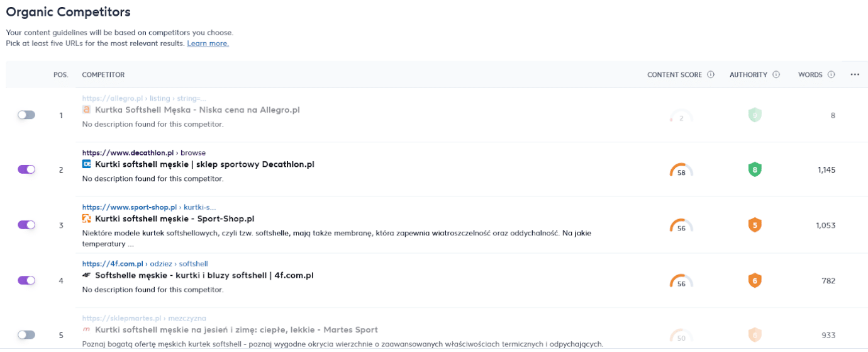Click the Softshelle męskie 4f.com.pl title
The height and width of the screenshot is (352, 868).
(x=204, y=275)
